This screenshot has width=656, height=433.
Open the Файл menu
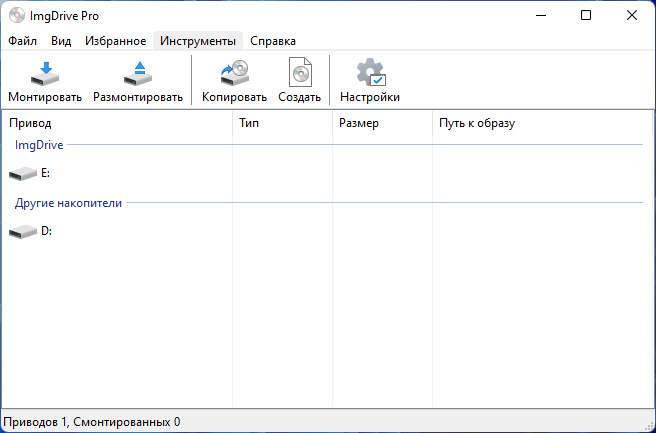click(x=23, y=41)
